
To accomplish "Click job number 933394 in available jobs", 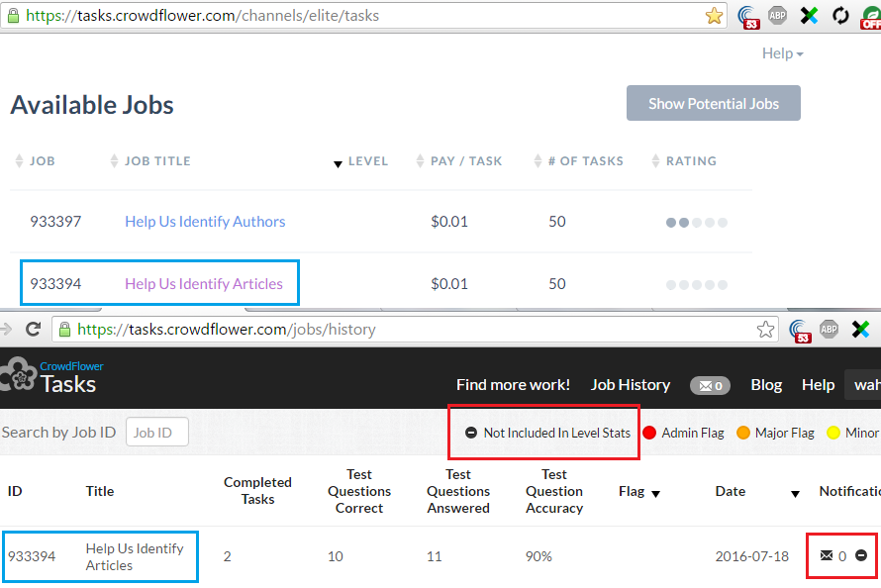I will coord(55,284).
